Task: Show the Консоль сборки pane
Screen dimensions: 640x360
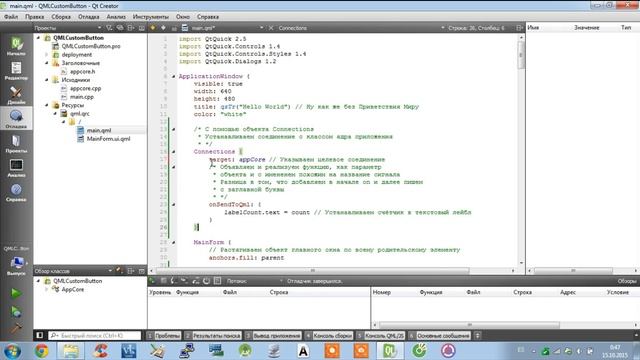Action: [329, 336]
